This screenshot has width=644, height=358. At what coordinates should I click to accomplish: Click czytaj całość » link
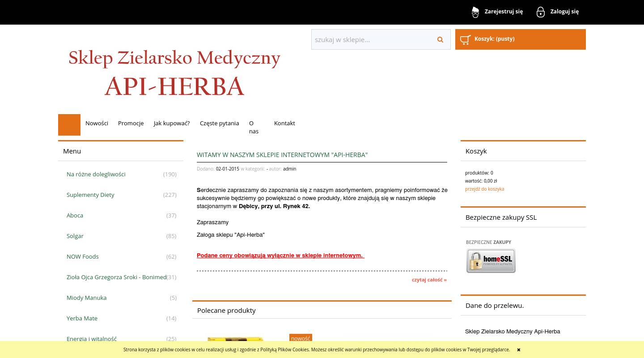point(429,280)
